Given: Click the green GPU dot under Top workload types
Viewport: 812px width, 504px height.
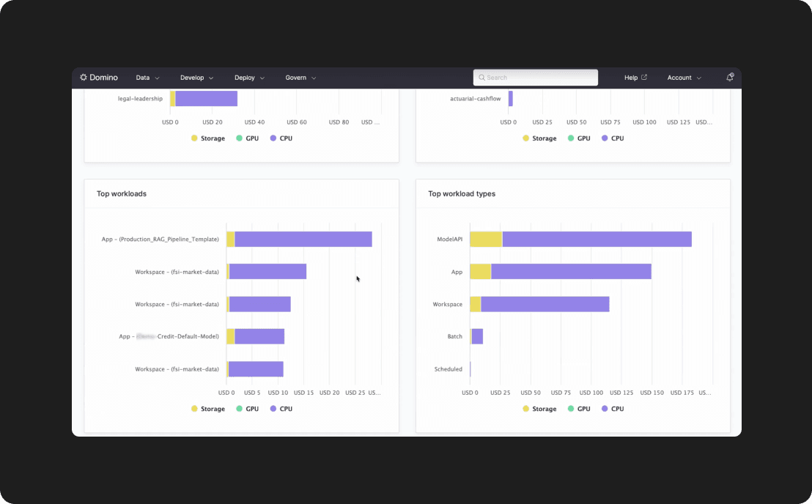Looking at the screenshot, I should click(x=571, y=409).
